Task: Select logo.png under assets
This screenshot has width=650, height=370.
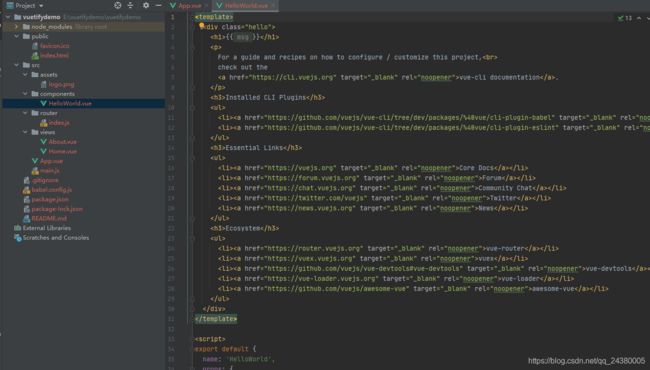Action: click(x=61, y=84)
